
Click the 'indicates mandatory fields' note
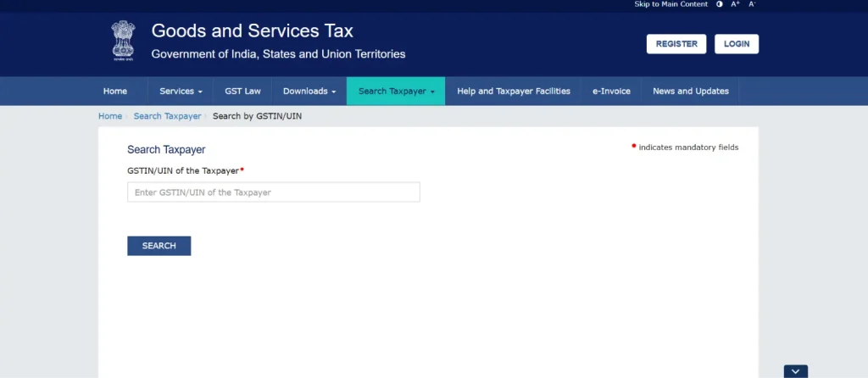coord(688,147)
